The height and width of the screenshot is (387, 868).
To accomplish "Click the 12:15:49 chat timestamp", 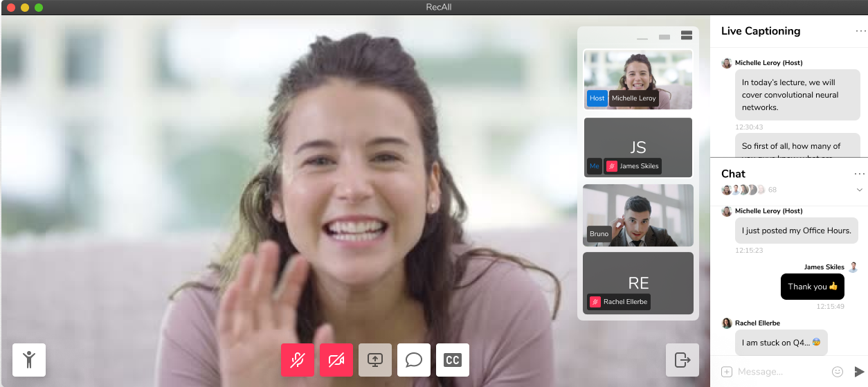I will click(831, 306).
